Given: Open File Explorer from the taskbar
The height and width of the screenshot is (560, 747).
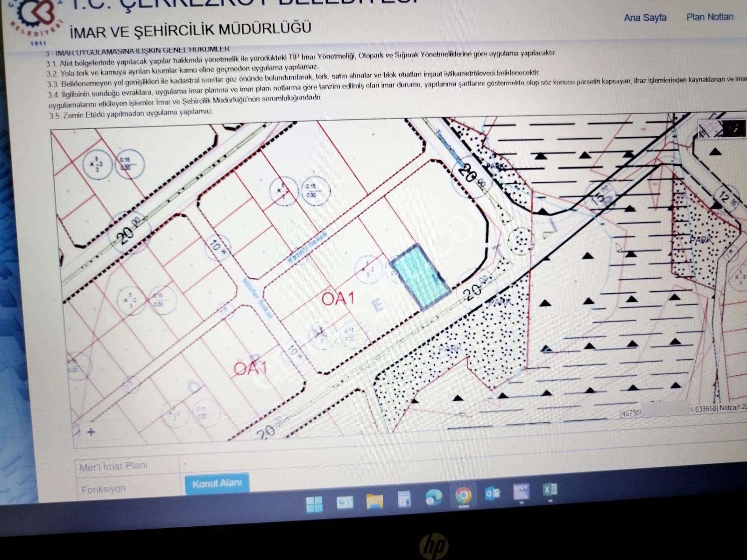Looking at the screenshot, I should pyautogui.click(x=373, y=502).
